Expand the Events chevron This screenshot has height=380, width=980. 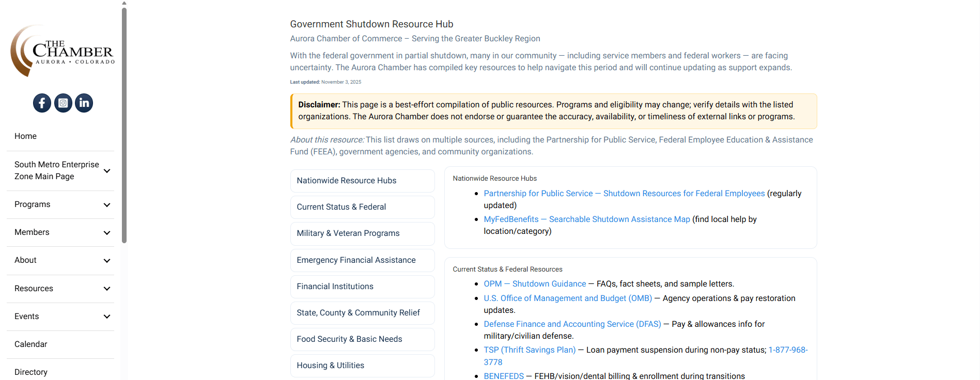click(x=107, y=316)
